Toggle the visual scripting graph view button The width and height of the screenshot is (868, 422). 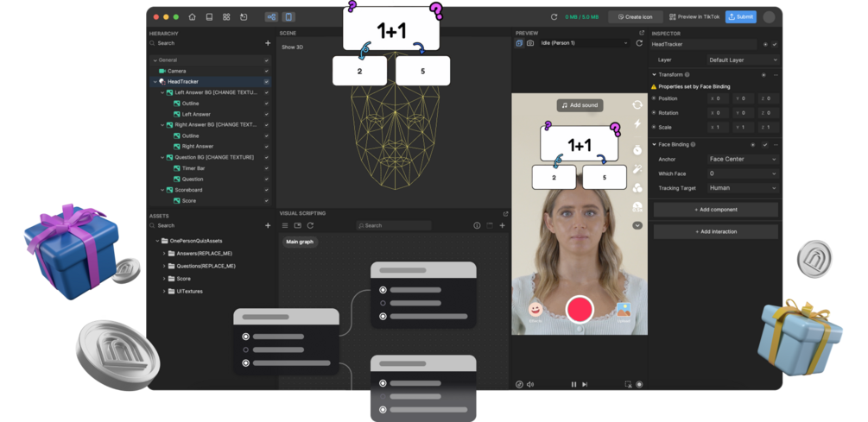(x=272, y=17)
